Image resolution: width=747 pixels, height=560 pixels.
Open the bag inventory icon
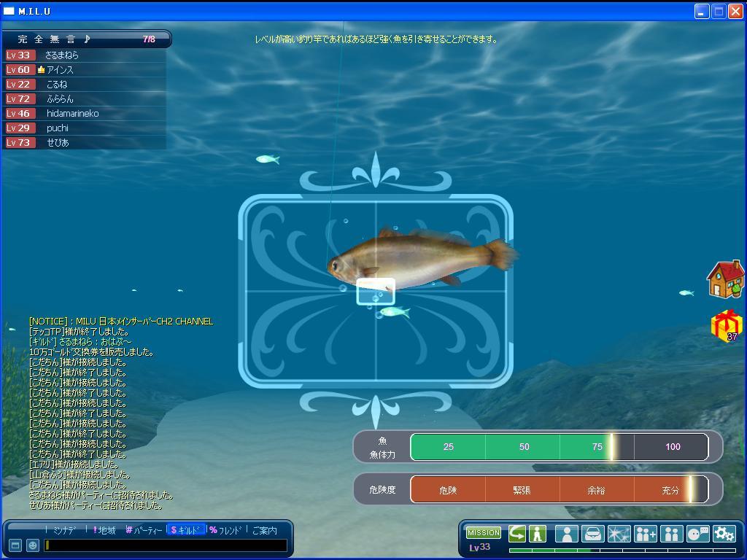[592, 534]
